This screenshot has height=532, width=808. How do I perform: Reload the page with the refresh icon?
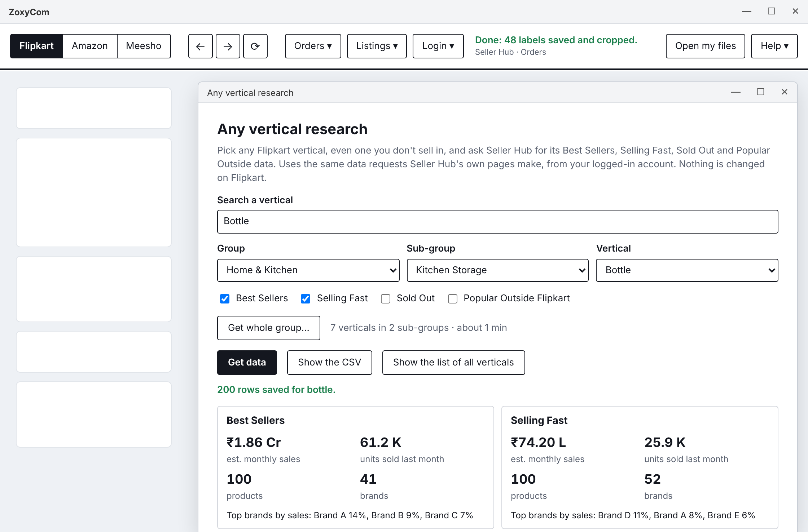click(x=255, y=46)
